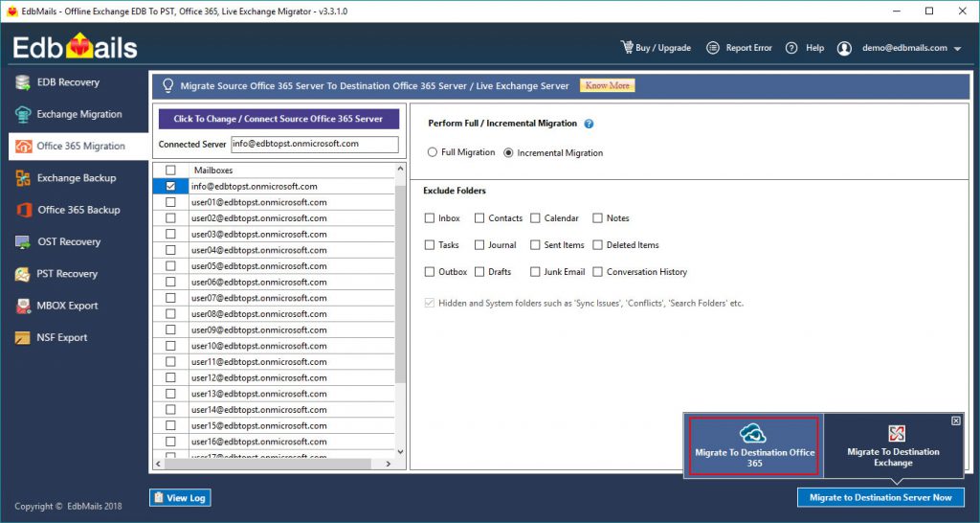980x523 pixels.
Task: Select Incremental Migration radio button
Action: point(508,152)
